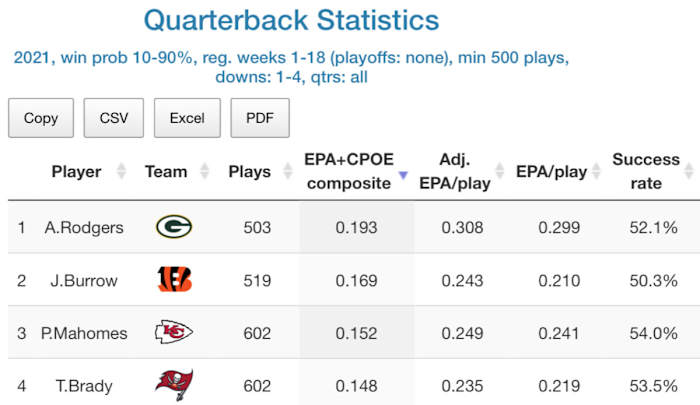Select J.Burrow player name
Screen dimensions: 700x405
pyautogui.click(x=84, y=280)
